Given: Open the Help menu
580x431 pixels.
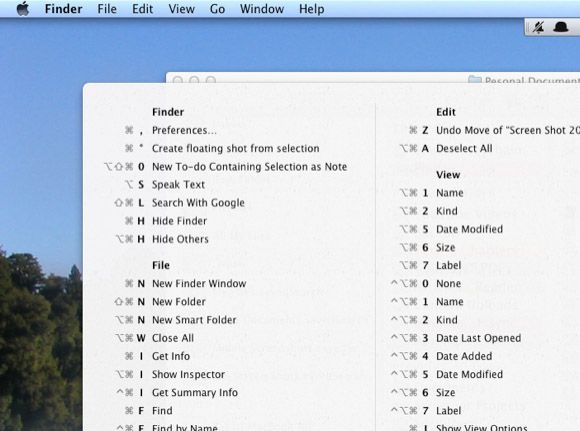Looking at the screenshot, I should [311, 9].
